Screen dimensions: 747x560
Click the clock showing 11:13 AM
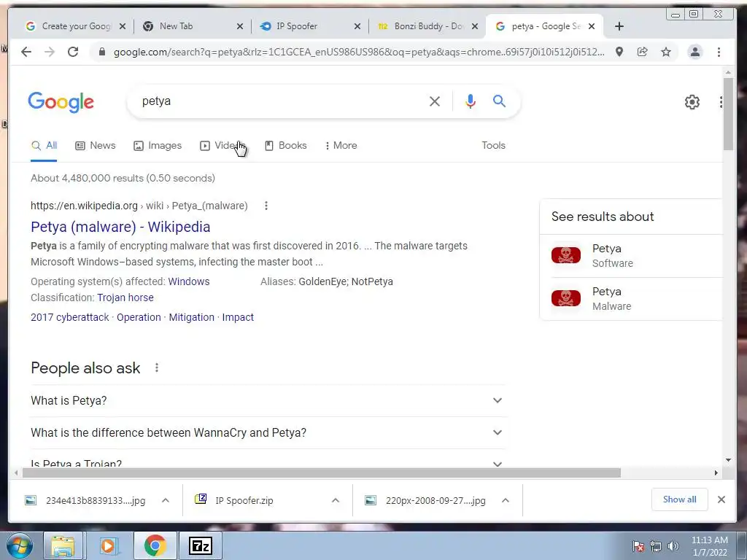click(x=709, y=545)
